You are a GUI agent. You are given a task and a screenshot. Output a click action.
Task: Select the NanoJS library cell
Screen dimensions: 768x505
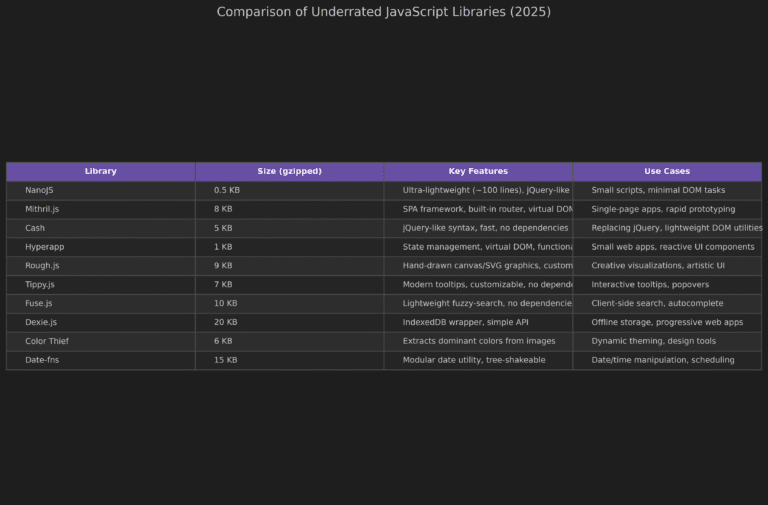coord(101,191)
